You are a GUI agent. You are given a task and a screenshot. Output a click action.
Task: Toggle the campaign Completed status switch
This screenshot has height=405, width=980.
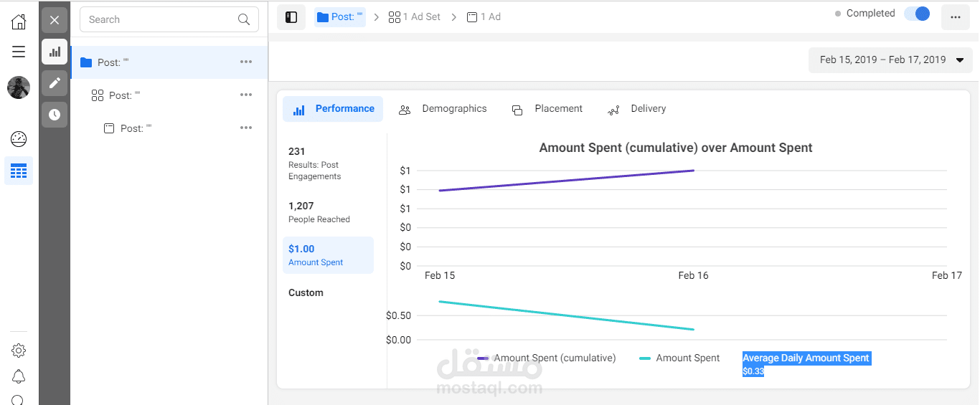click(917, 14)
